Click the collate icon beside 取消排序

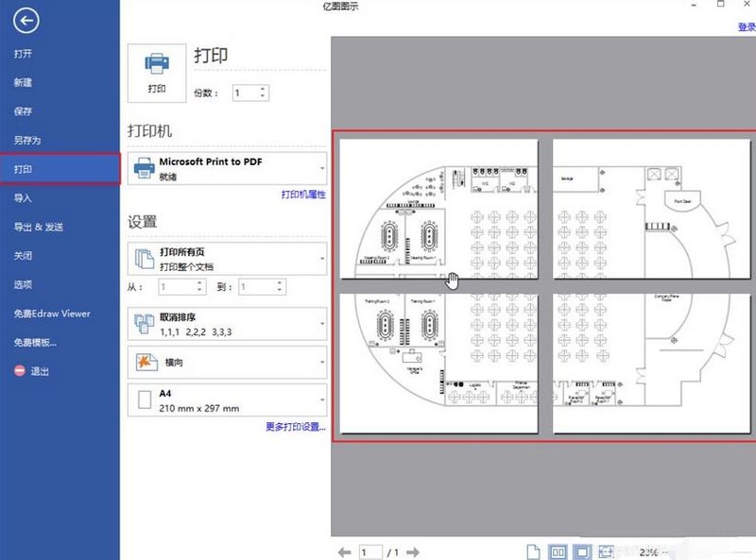[145, 324]
